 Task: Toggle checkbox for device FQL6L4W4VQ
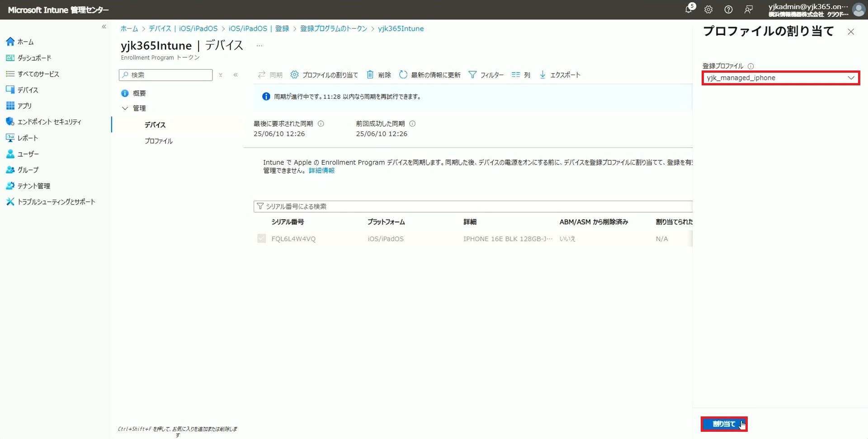[x=261, y=238]
